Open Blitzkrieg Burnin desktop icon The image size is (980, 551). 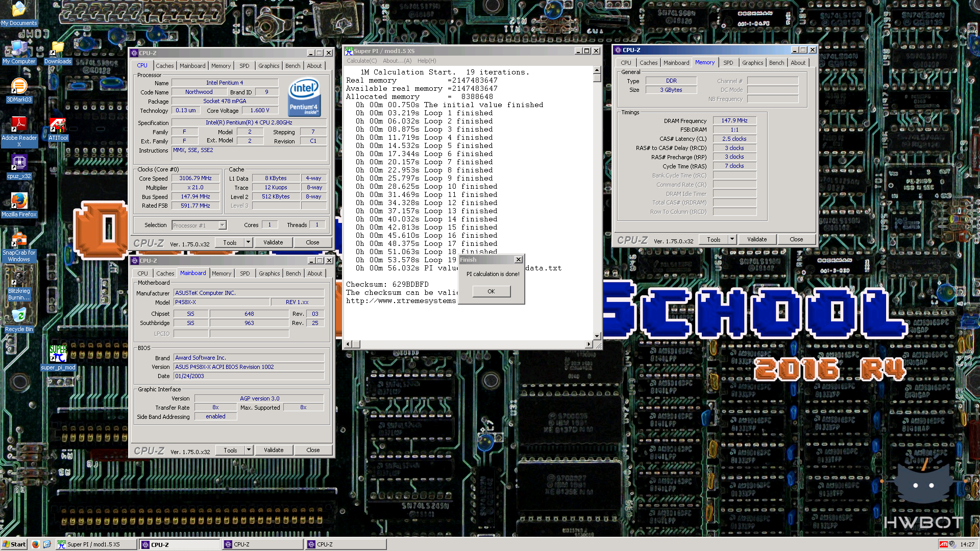pyautogui.click(x=19, y=285)
